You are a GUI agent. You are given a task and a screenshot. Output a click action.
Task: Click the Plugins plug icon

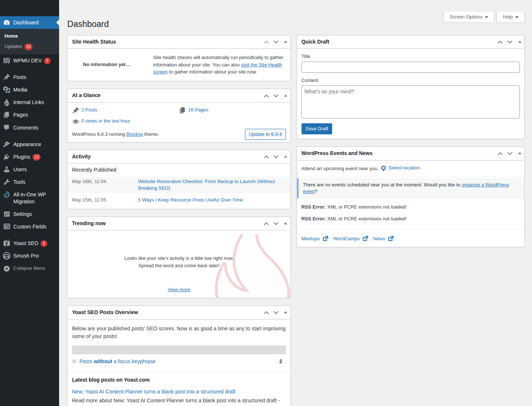pyautogui.click(x=7, y=157)
